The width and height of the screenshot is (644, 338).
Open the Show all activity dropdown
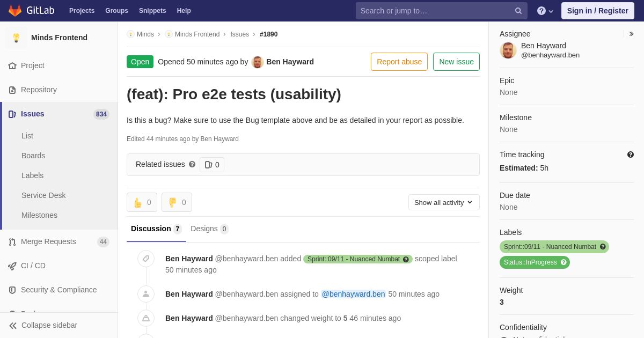coord(444,202)
